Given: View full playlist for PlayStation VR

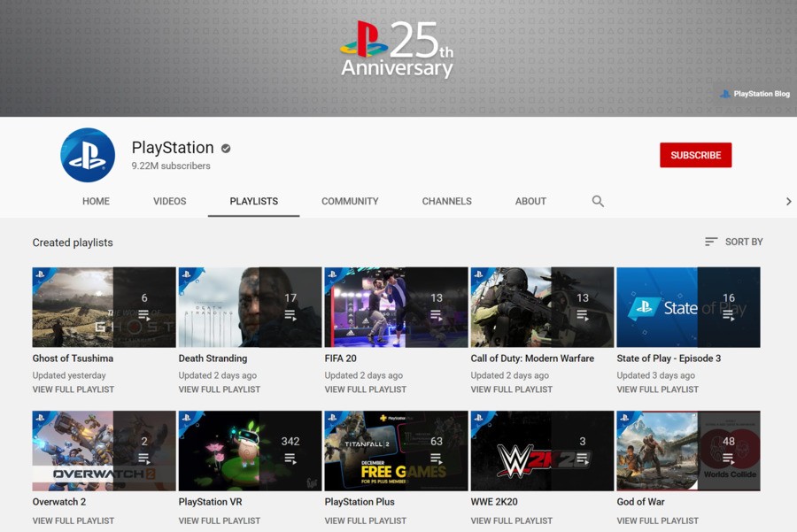Looking at the screenshot, I should 219,520.
